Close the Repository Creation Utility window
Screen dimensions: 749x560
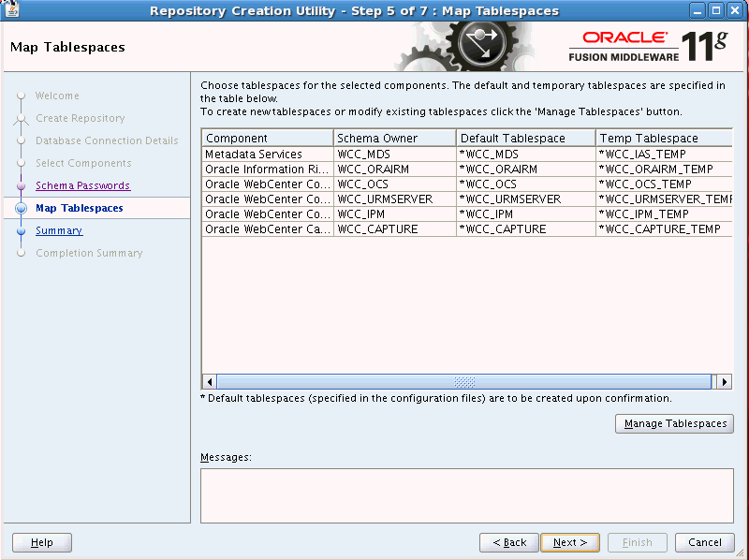click(735, 10)
